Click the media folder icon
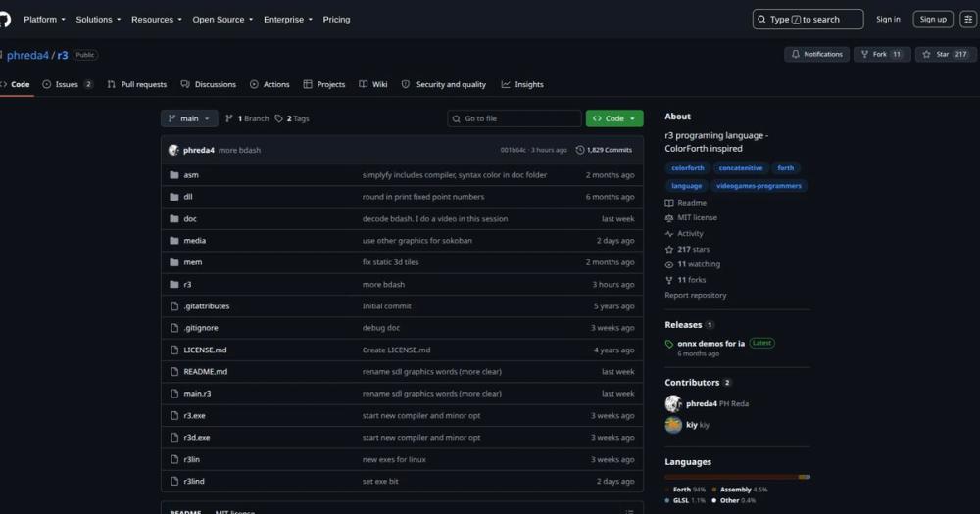The image size is (980, 514). (x=174, y=241)
